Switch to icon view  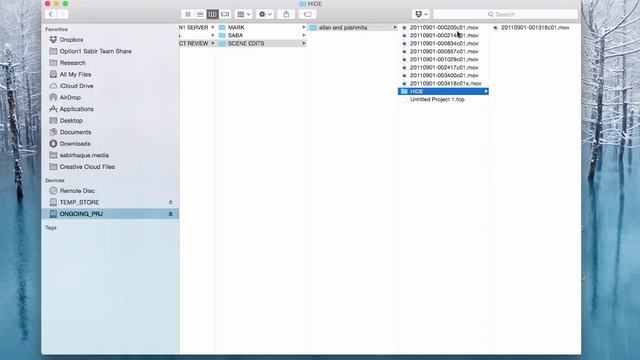click(188, 14)
